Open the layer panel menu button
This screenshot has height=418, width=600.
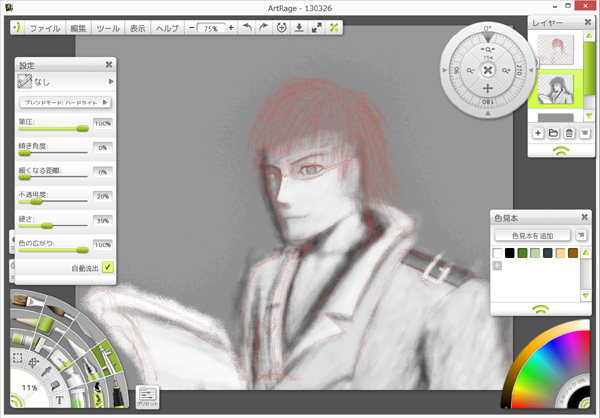pyautogui.click(x=584, y=133)
